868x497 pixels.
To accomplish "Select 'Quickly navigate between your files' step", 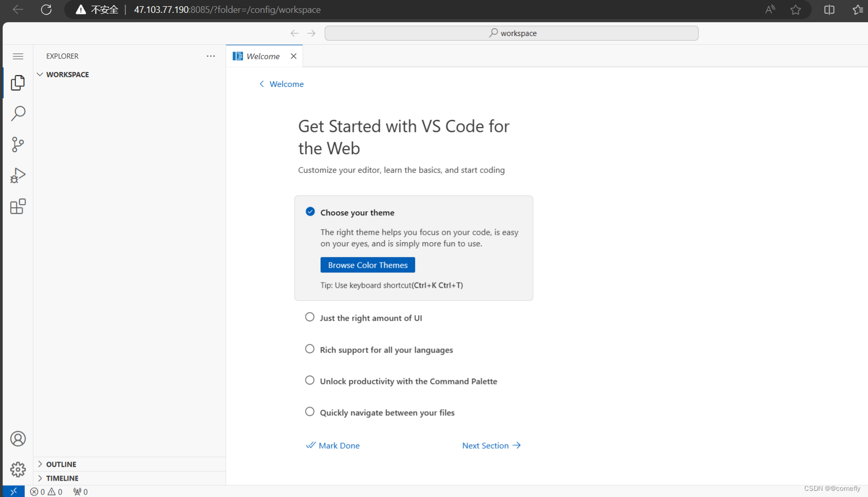I will click(x=387, y=413).
